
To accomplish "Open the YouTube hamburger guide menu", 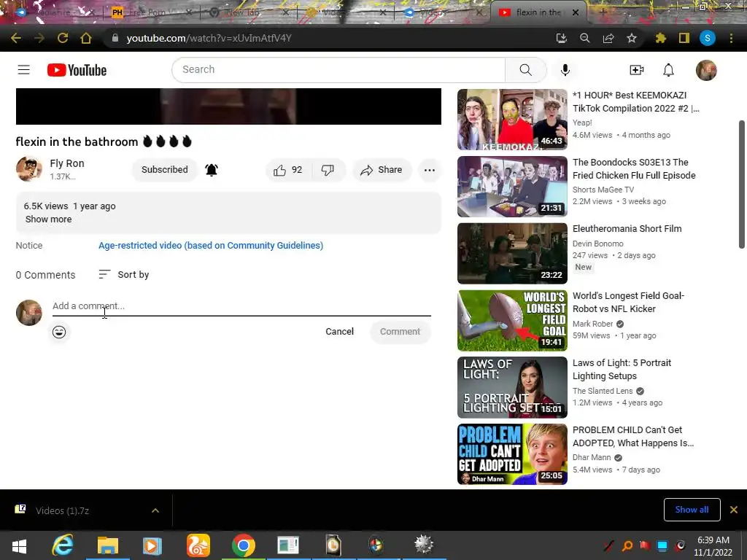I will click(x=24, y=70).
